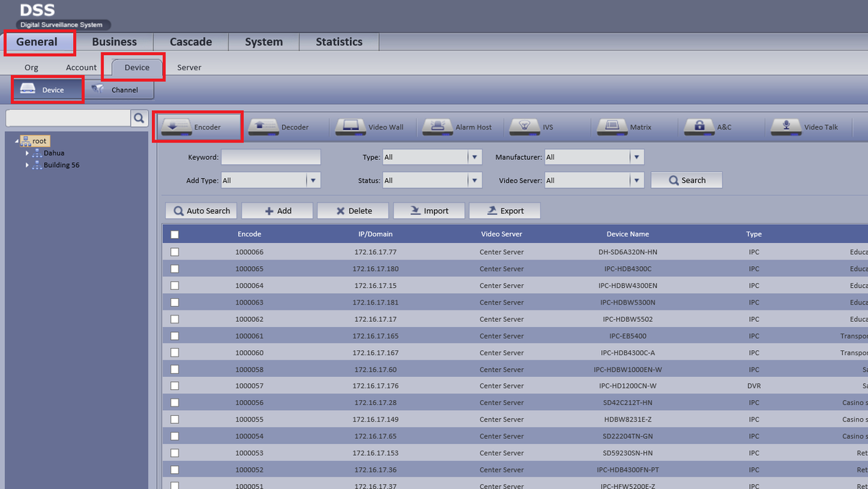Choose the Alarm Host icon
Screen dimensions: 868x489
438,127
